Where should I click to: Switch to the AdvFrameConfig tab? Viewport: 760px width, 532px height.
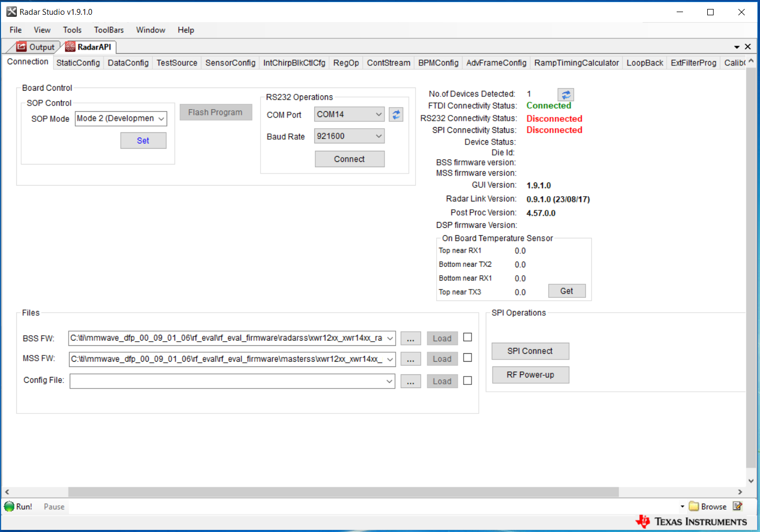(496, 63)
